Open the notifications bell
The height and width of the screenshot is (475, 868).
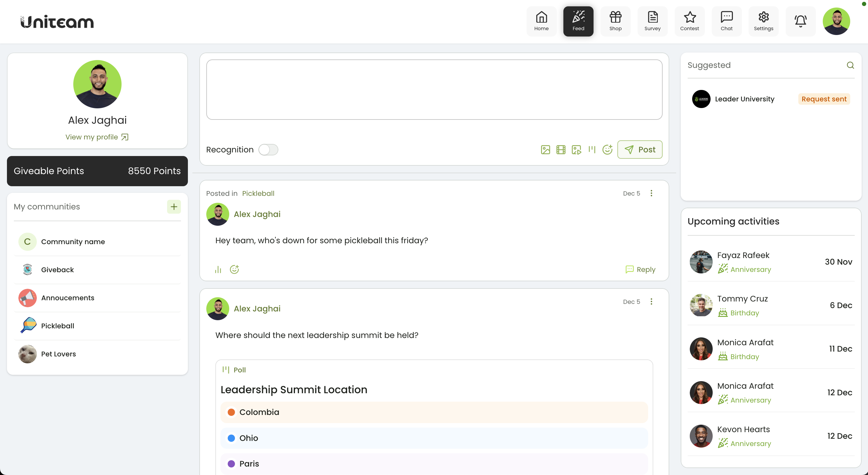click(800, 21)
